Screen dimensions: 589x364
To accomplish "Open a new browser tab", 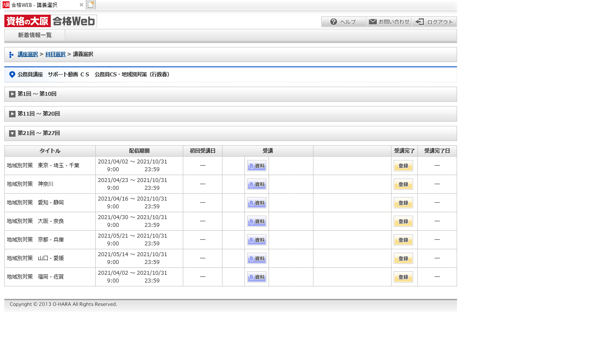I will (91, 5).
